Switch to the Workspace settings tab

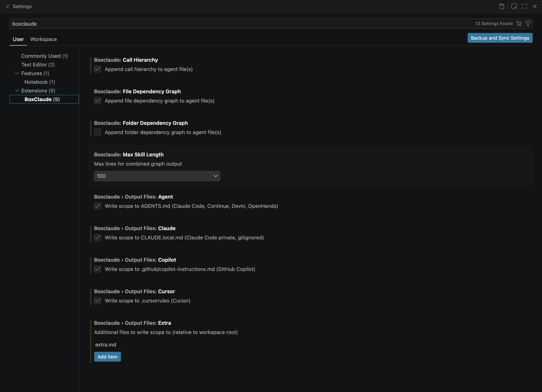[43, 39]
